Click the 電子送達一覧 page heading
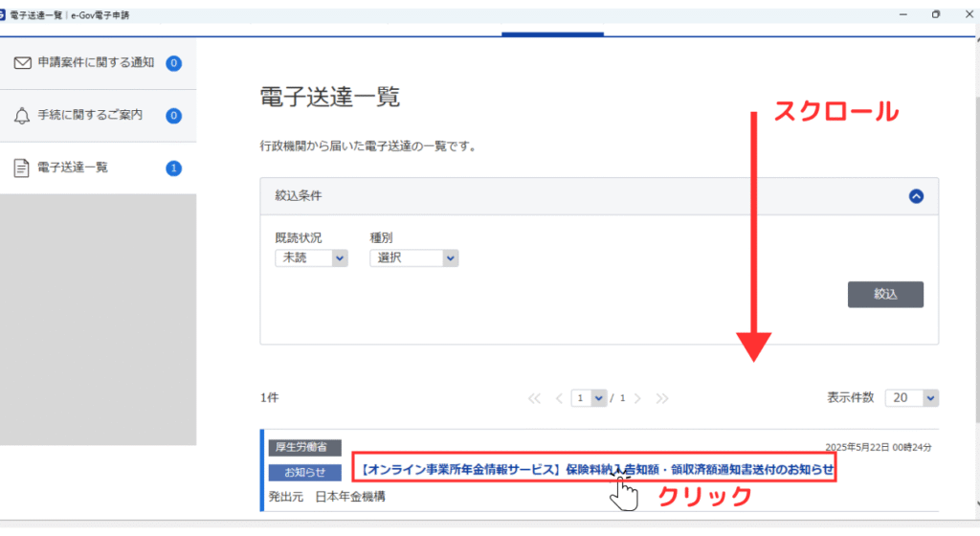 point(329,98)
